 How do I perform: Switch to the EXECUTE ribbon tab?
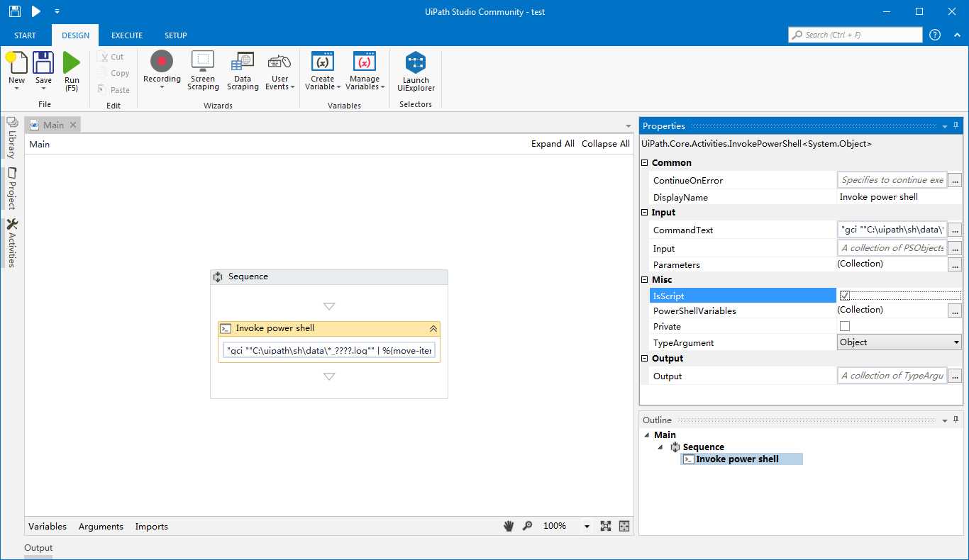click(x=127, y=35)
